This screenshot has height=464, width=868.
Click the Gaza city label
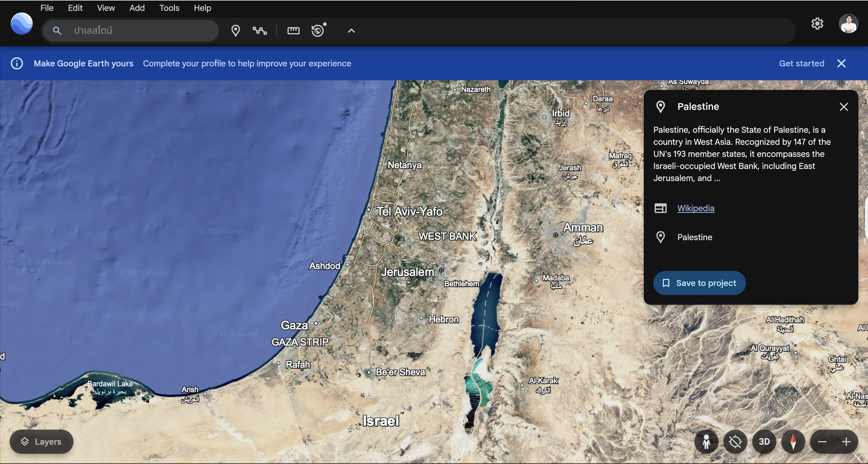click(294, 326)
